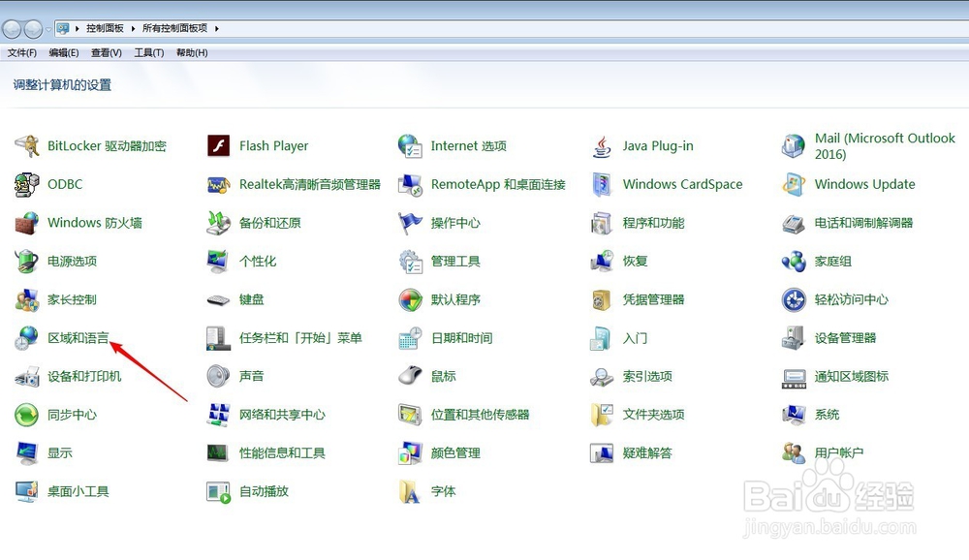The image size is (969, 560).
Task: Open the Mail (Microsoft Outlook 2016) icon
Action: [794, 146]
